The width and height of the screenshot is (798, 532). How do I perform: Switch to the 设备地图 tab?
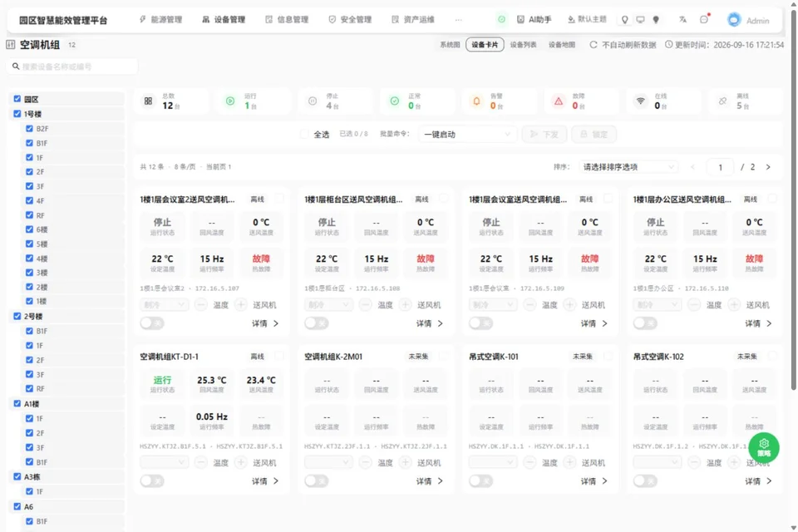pos(562,45)
